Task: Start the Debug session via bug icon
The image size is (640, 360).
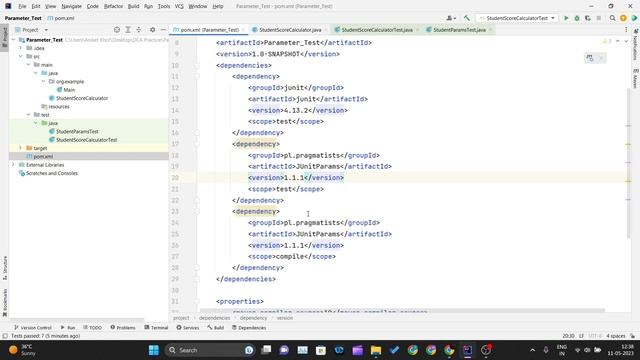Action: pos(577,18)
